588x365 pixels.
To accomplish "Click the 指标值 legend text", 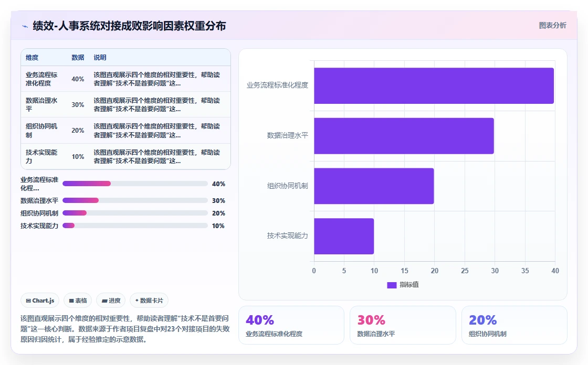I will [409, 285].
